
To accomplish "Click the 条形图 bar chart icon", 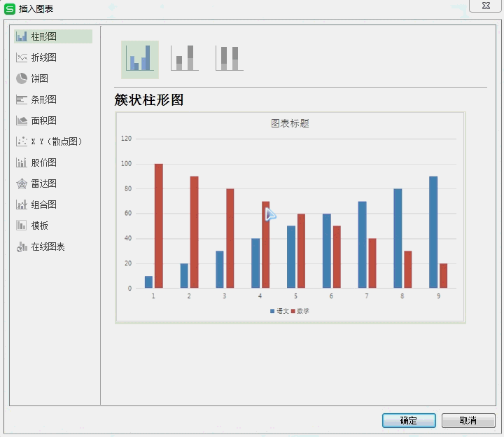I will 22,99.
